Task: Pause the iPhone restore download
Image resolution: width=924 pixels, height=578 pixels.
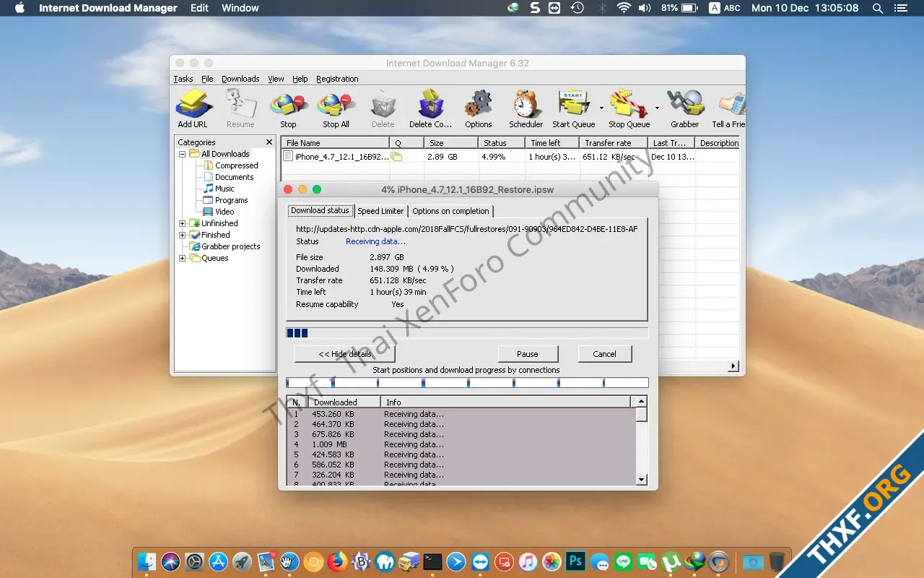Action: tap(528, 354)
